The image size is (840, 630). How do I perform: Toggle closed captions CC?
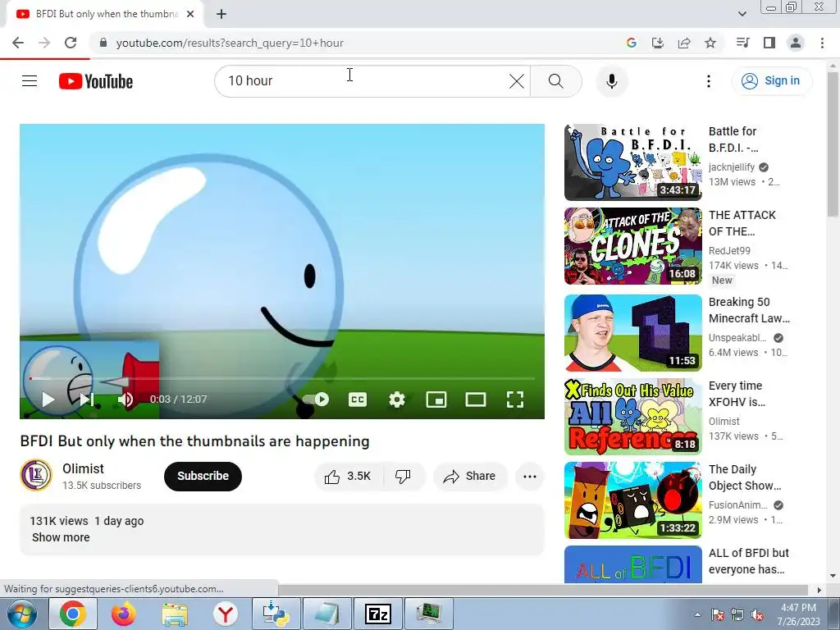point(358,399)
